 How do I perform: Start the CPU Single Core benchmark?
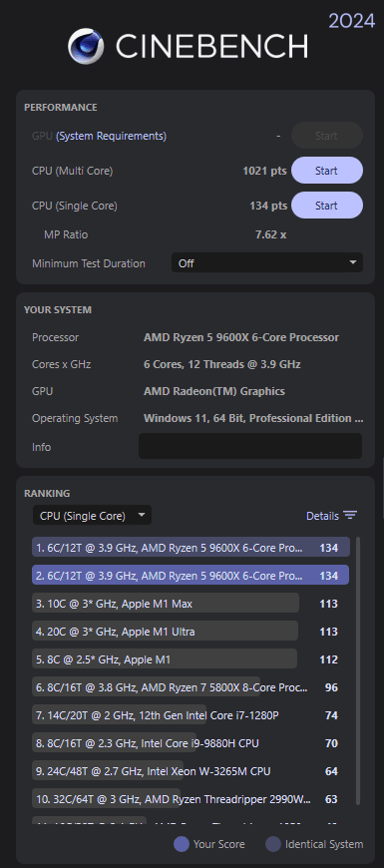pyautogui.click(x=327, y=206)
